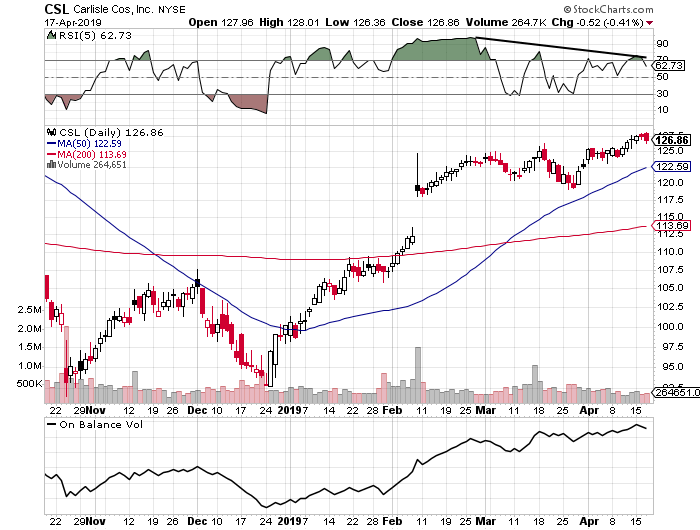
Task: Click the 264651.0 volume axis tag
Action: [x=676, y=392]
